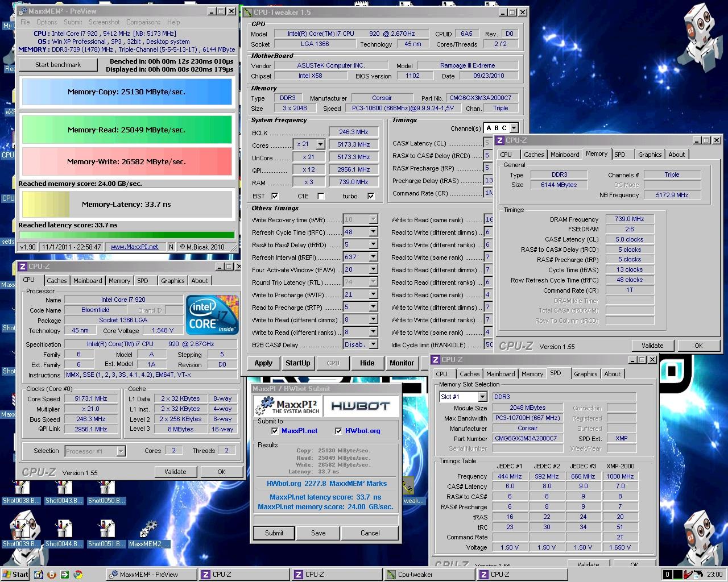
Task: Switch to Graphics tab in CPU-Z Memory window
Action: pyautogui.click(x=650, y=155)
